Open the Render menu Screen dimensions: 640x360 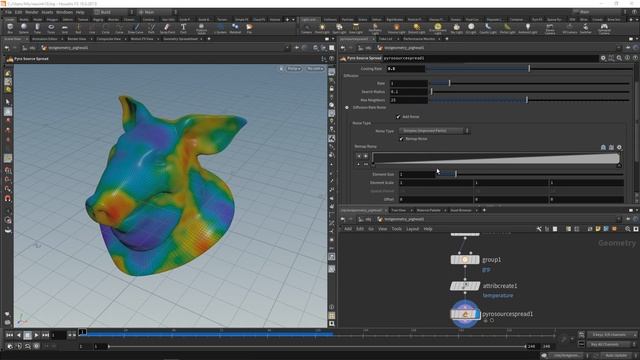(32, 12)
